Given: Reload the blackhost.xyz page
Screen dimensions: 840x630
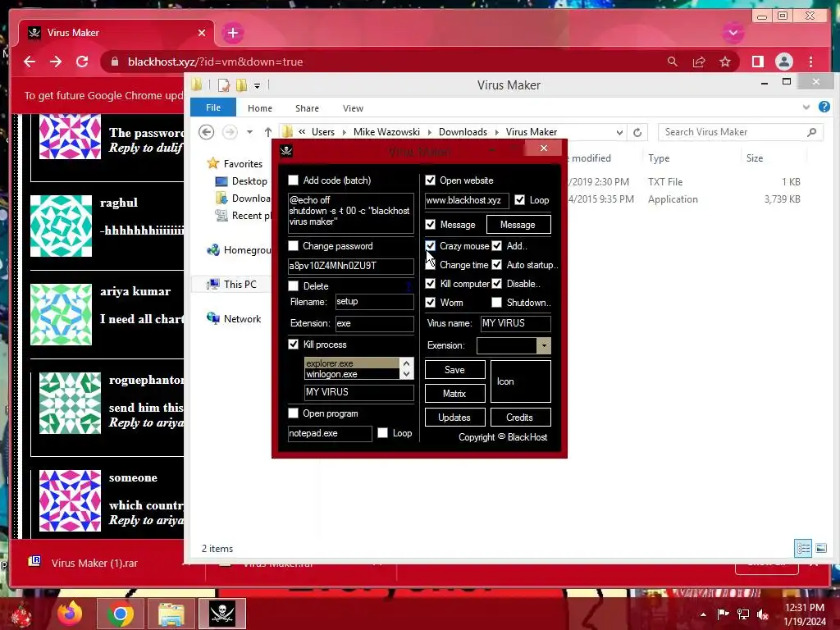Looking at the screenshot, I should pyautogui.click(x=82, y=62).
